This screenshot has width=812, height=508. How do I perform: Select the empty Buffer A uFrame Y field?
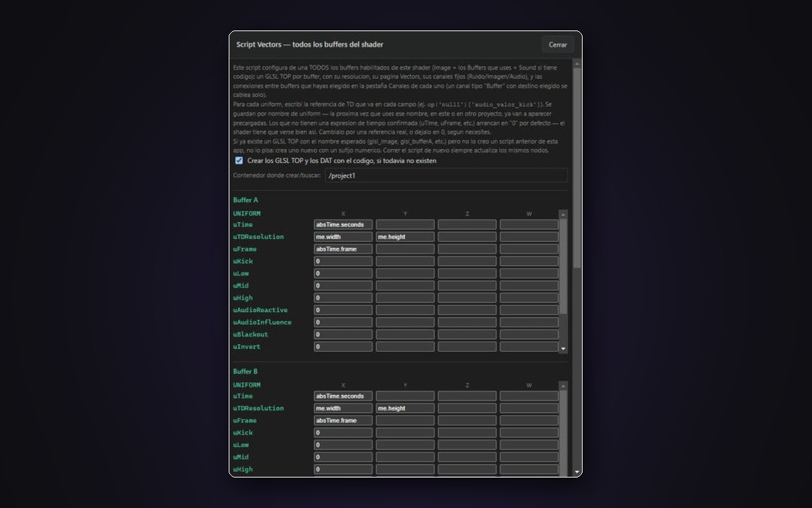click(x=405, y=249)
